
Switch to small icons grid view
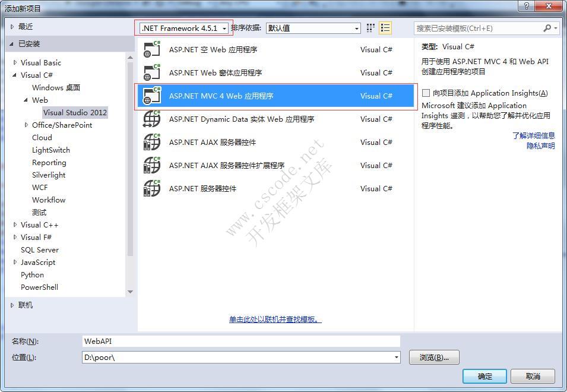point(370,28)
